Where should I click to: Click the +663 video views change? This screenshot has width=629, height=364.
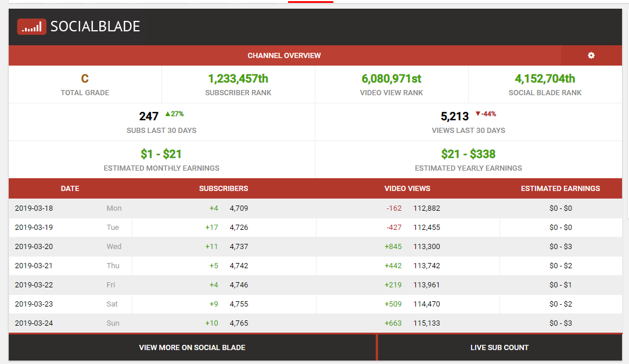[x=393, y=323]
